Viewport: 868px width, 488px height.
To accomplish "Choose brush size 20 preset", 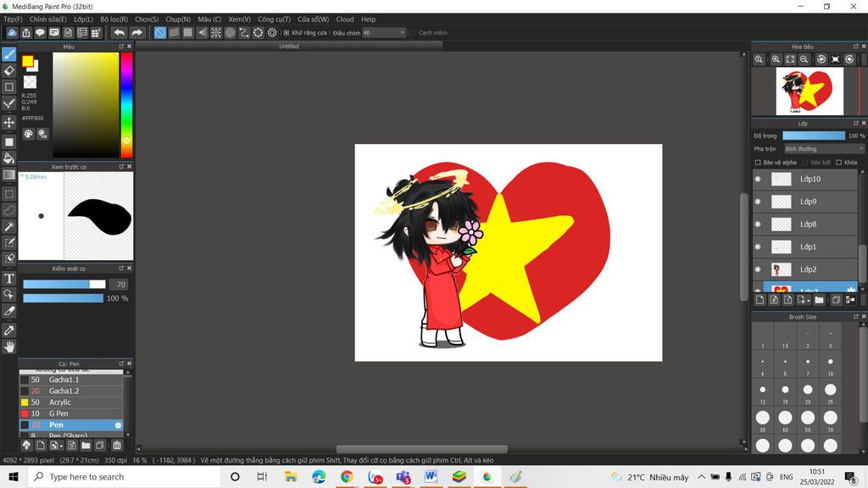I will coord(808,392).
